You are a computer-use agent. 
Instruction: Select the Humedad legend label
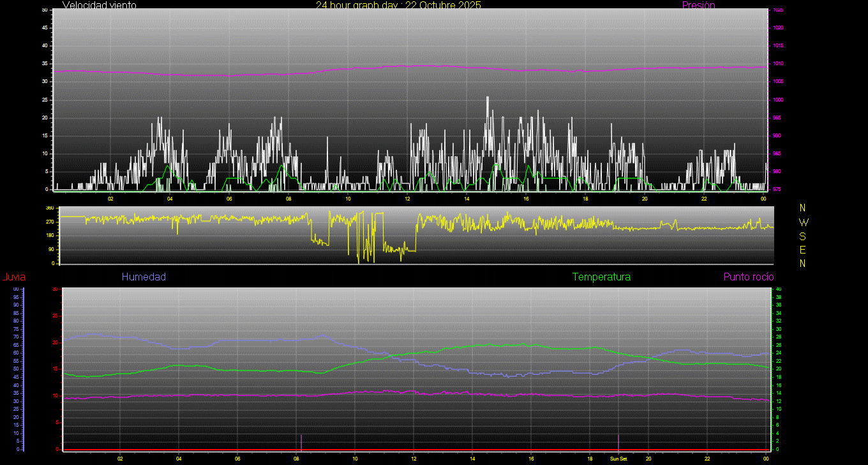144,277
